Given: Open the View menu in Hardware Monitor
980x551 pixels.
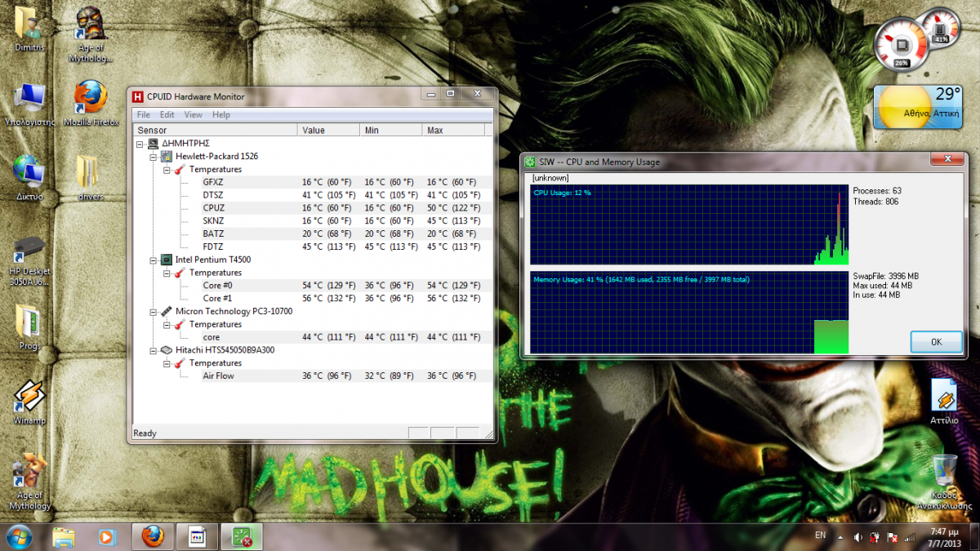Looking at the screenshot, I should click(194, 115).
